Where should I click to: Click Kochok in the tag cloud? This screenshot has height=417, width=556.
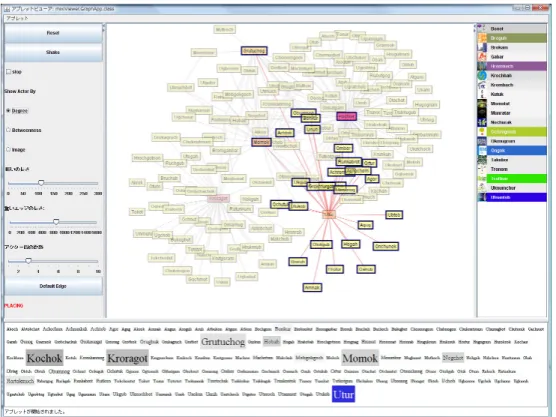tap(44, 358)
